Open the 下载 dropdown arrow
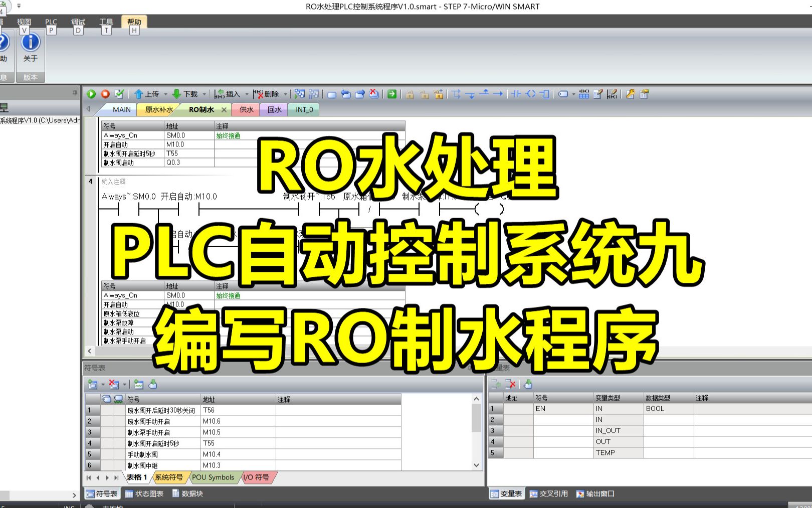The height and width of the screenshot is (508, 812). [204, 94]
